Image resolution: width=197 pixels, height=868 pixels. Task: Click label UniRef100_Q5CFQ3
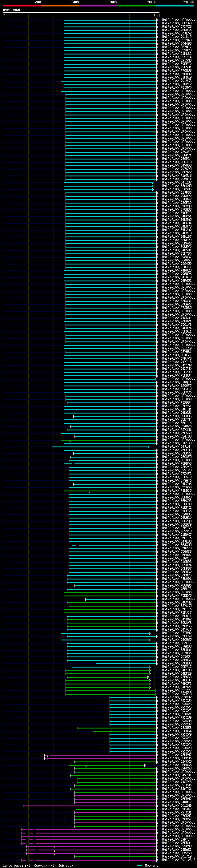176,450
